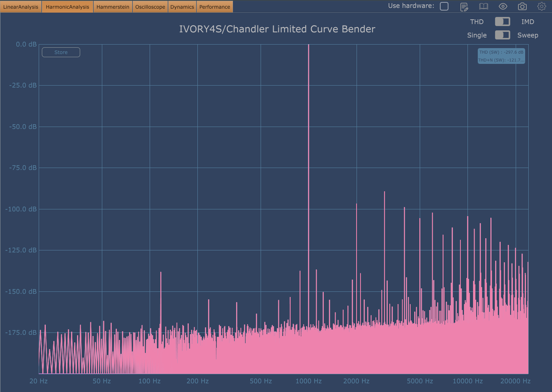Click the -100.0 dB axis label
The height and width of the screenshot is (392, 552).
pyautogui.click(x=21, y=209)
